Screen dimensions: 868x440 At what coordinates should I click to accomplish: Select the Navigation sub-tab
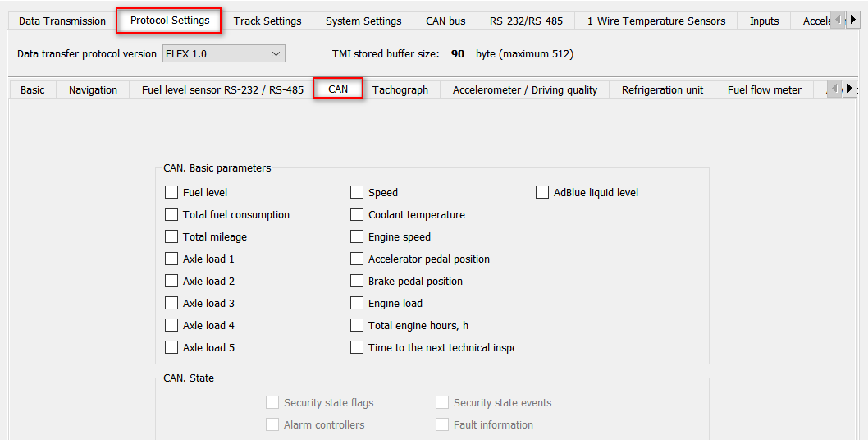click(x=93, y=90)
